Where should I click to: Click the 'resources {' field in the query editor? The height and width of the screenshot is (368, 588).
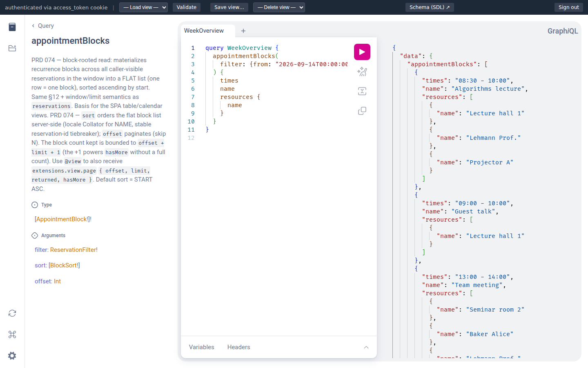click(x=240, y=97)
